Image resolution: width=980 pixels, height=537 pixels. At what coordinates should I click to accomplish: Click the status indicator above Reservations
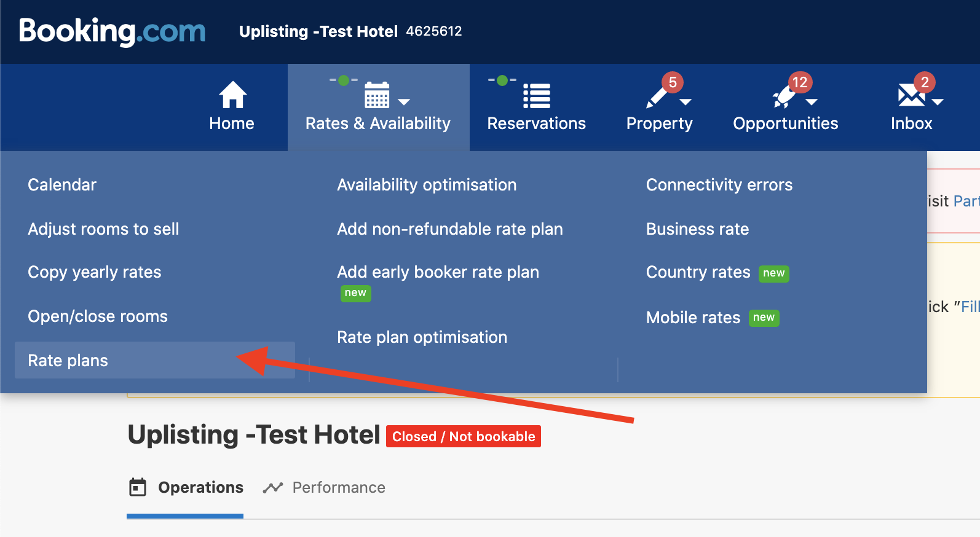point(502,80)
